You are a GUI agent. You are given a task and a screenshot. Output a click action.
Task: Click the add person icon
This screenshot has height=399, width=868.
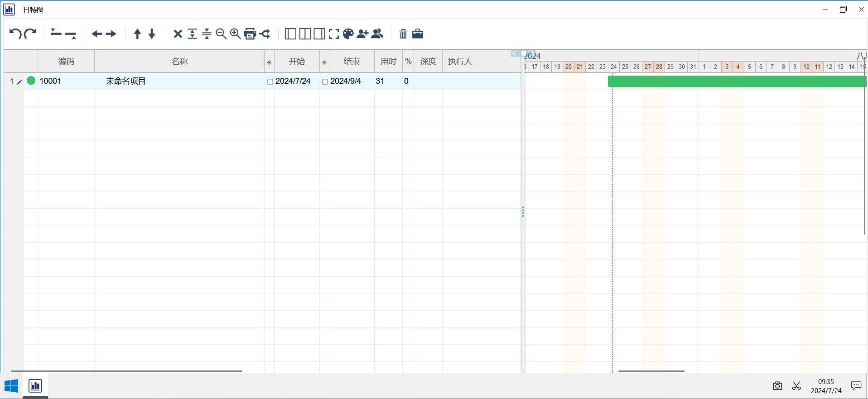[x=362, y=34]
